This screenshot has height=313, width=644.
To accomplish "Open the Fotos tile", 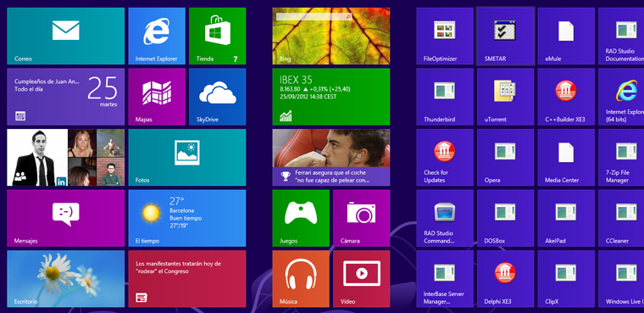I will pyautogui.click(x=187, y=158).
